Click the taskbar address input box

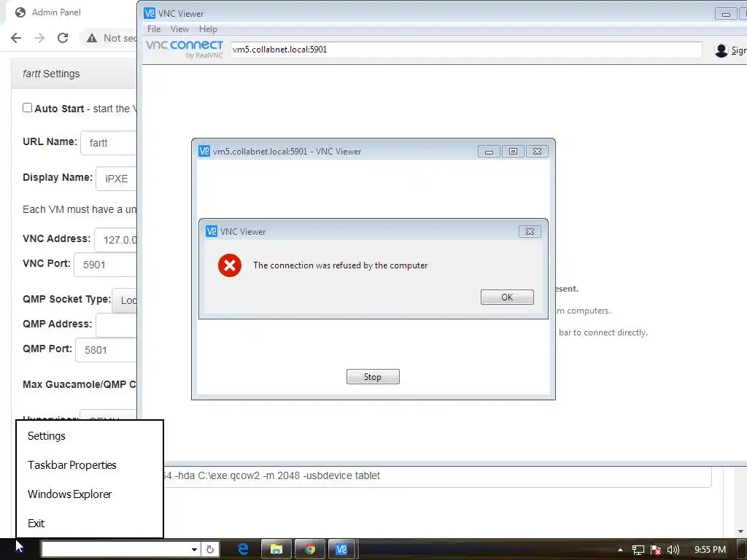(x=116, y=549)
